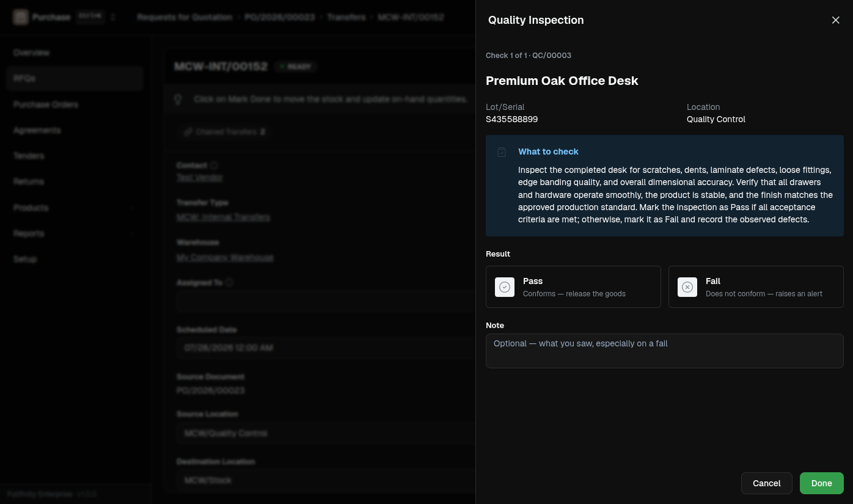
Task: Focus the Note text field
Action: pos(665,351)
